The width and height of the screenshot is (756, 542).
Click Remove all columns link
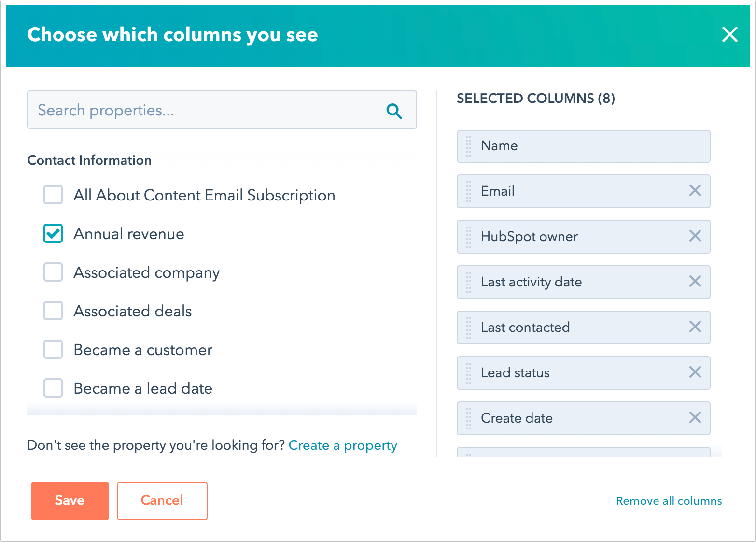coord(669,501)
